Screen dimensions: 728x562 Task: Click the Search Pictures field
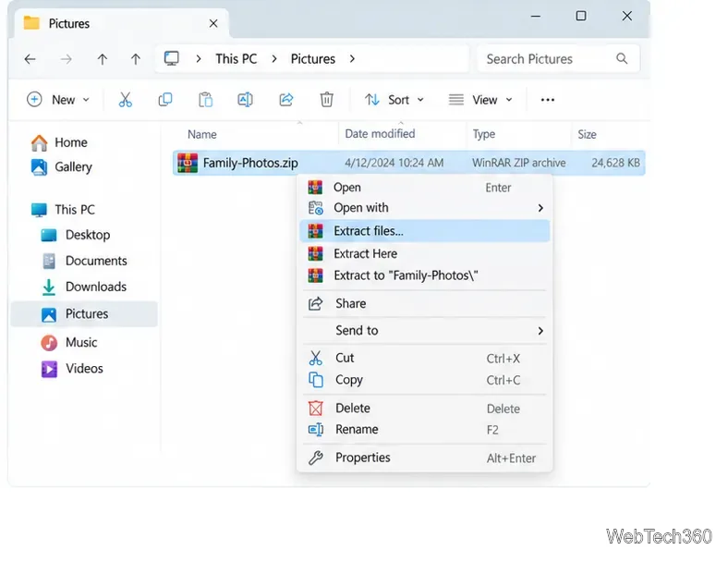click(559, 59)
